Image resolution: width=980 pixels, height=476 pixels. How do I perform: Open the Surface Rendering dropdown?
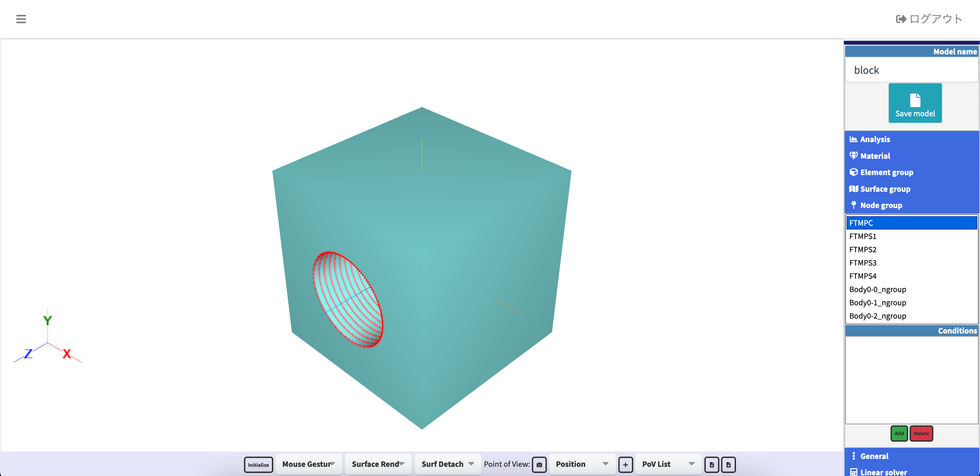pos(378,464)
